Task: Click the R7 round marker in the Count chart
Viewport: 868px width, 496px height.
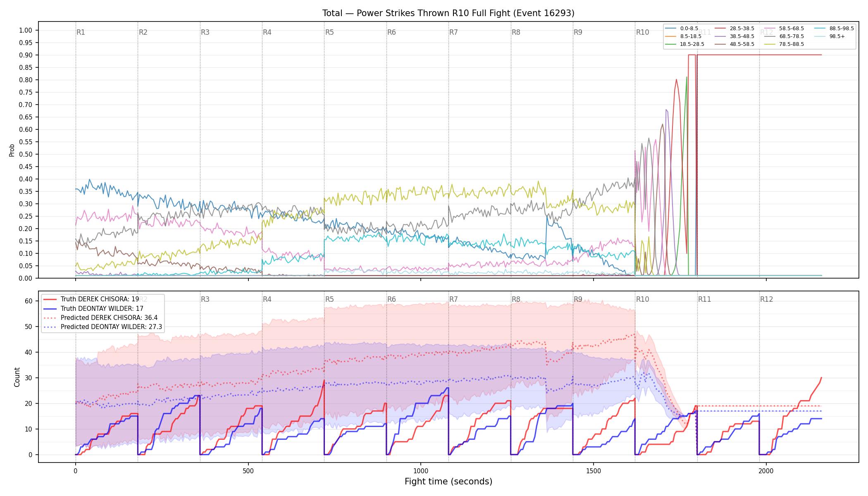Action: [x=453, y=299]
